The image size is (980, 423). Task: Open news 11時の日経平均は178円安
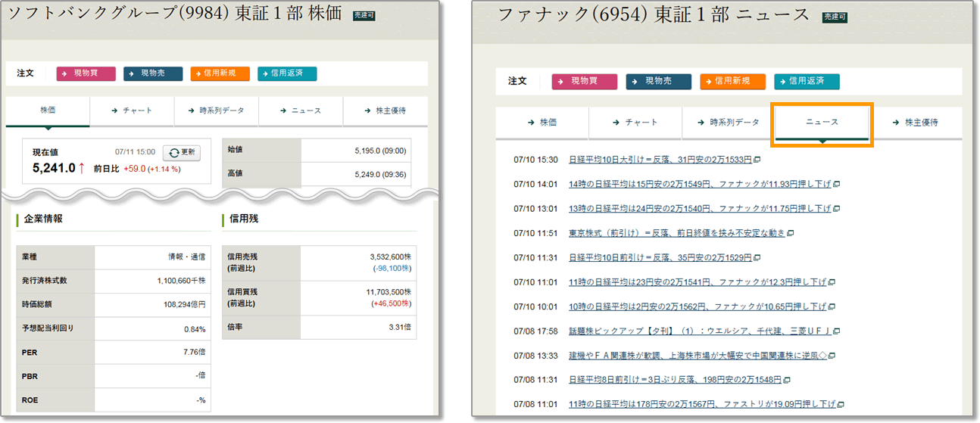pos(702,404)
